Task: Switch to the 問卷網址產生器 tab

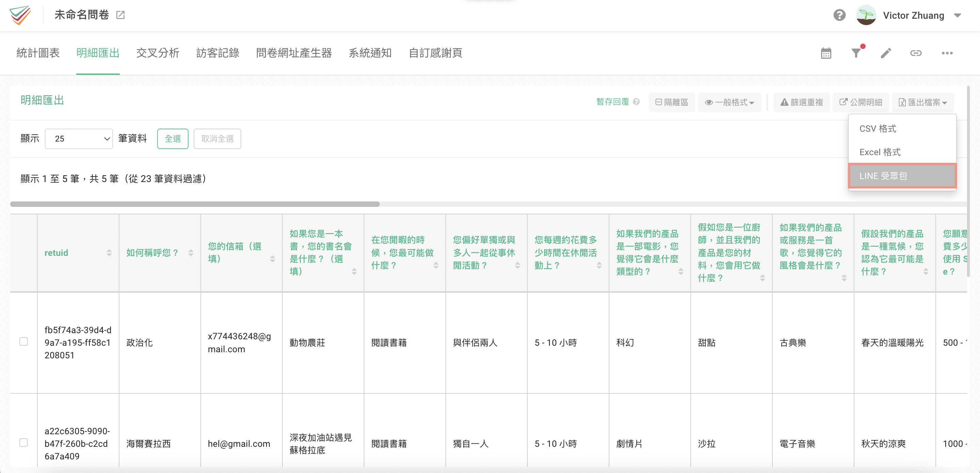Action: (294, 53)
